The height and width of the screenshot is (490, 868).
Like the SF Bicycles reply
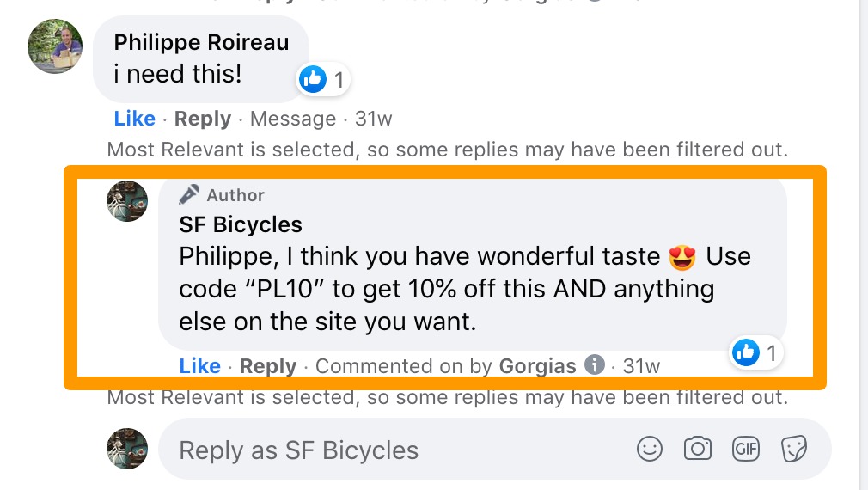click(199, 366)
